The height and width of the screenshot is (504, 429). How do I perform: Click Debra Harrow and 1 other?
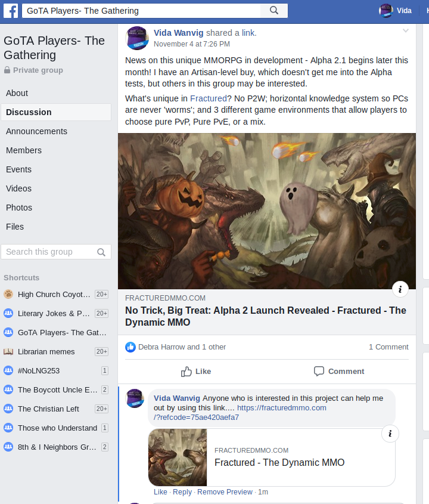182,347
